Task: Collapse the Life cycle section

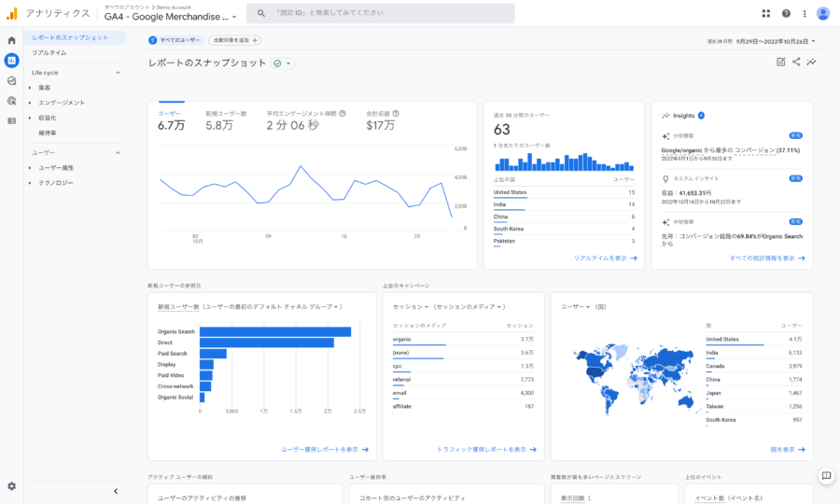Action: [x=118, y=72]
